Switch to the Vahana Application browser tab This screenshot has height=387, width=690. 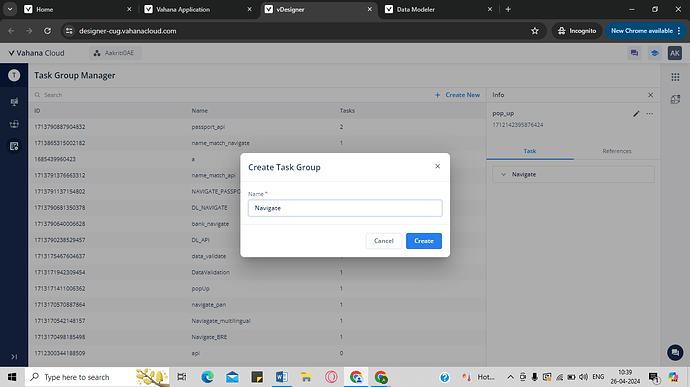[x=198, y=9]
